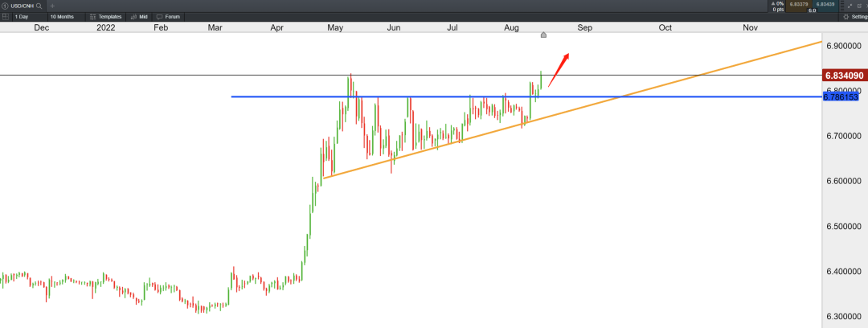Click the USD/CNH chart tab

(x=23, y=6)
